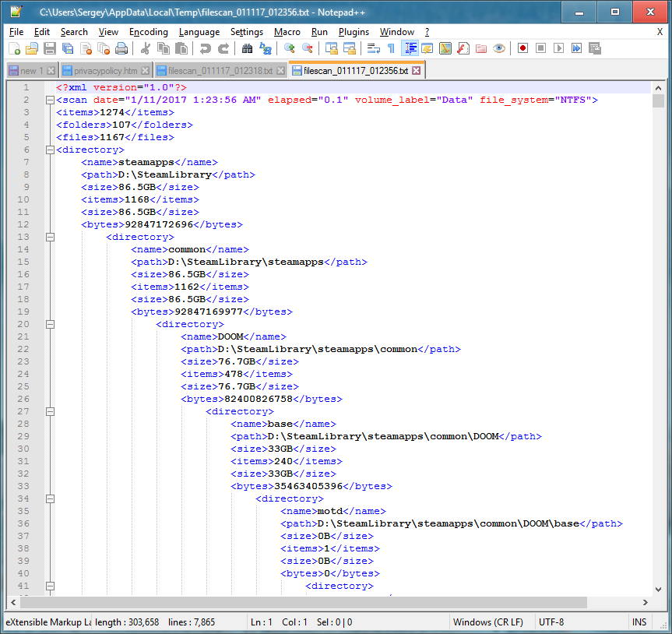Image resolution: width=672 pixels, height=634 pixels.
Task: Click the Print toolbar icon
Action: pos(121,48)
